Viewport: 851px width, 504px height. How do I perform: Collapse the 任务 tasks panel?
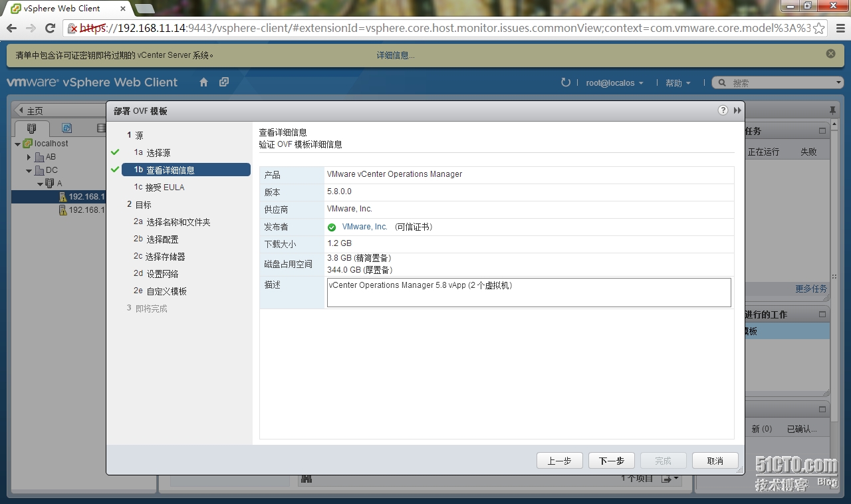point(822,131)
